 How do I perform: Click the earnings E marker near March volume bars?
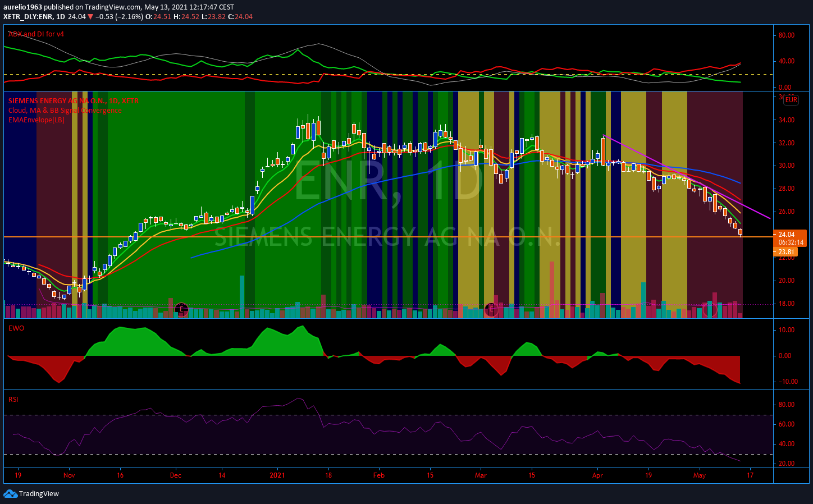(x=491, y=309)
